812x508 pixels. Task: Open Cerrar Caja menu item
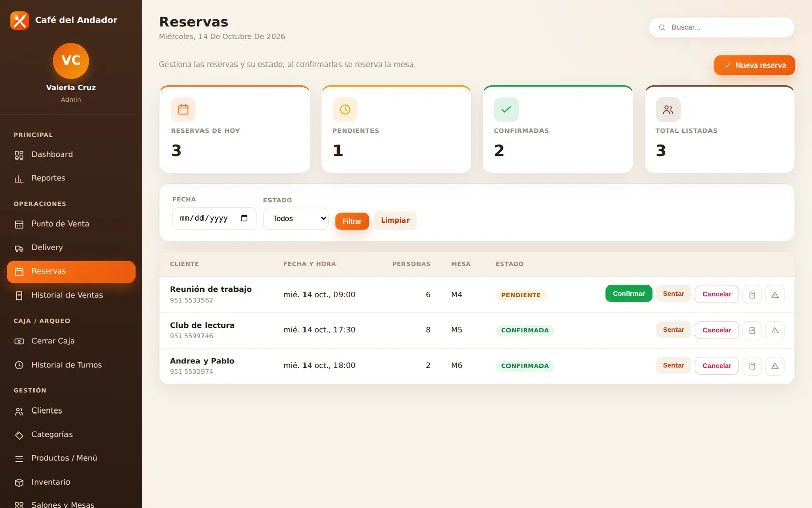coord(71,341)
